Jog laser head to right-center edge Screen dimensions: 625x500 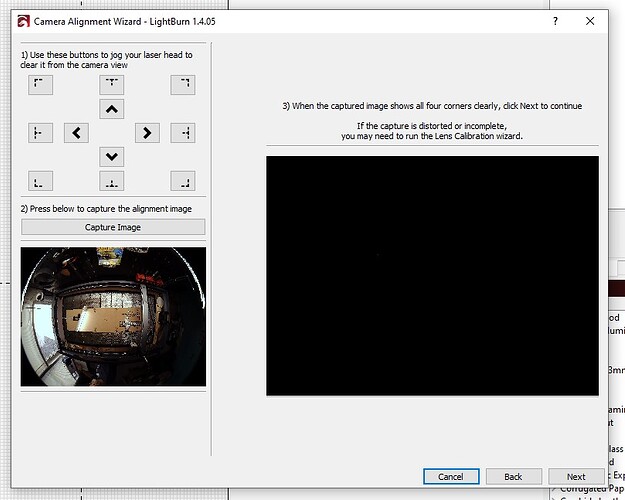(x=183, y=133)
